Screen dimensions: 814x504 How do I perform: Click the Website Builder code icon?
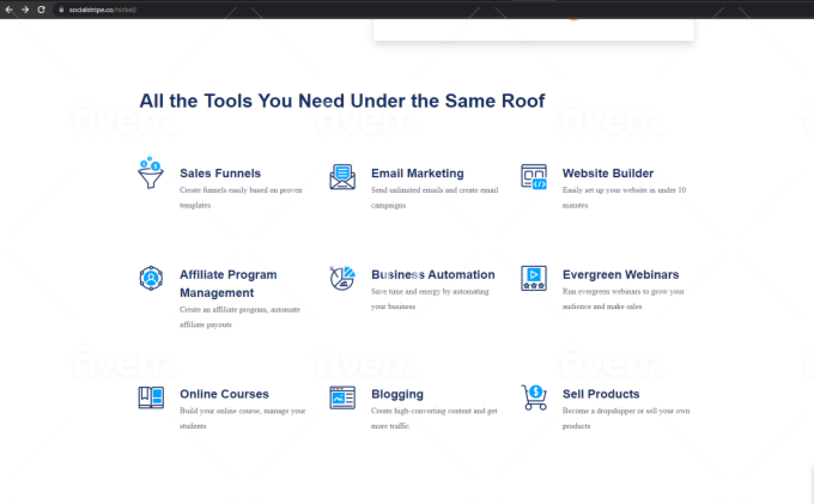coord(533,177)
